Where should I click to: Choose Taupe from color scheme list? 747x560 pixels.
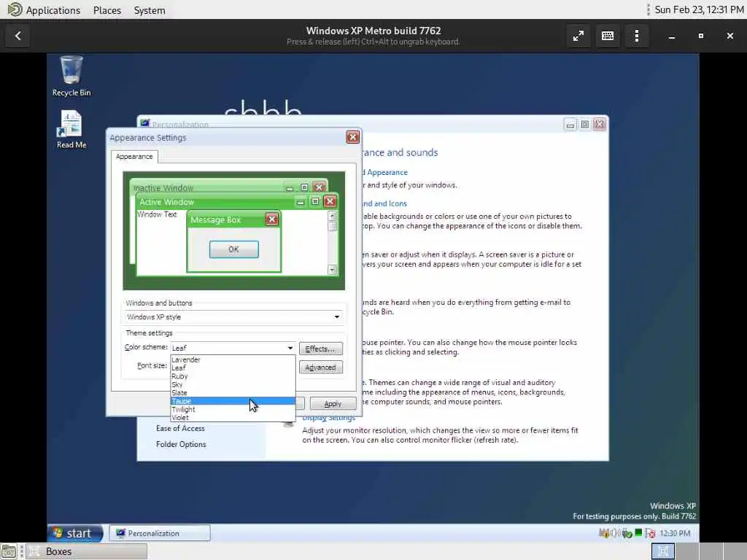coord(233,401)
